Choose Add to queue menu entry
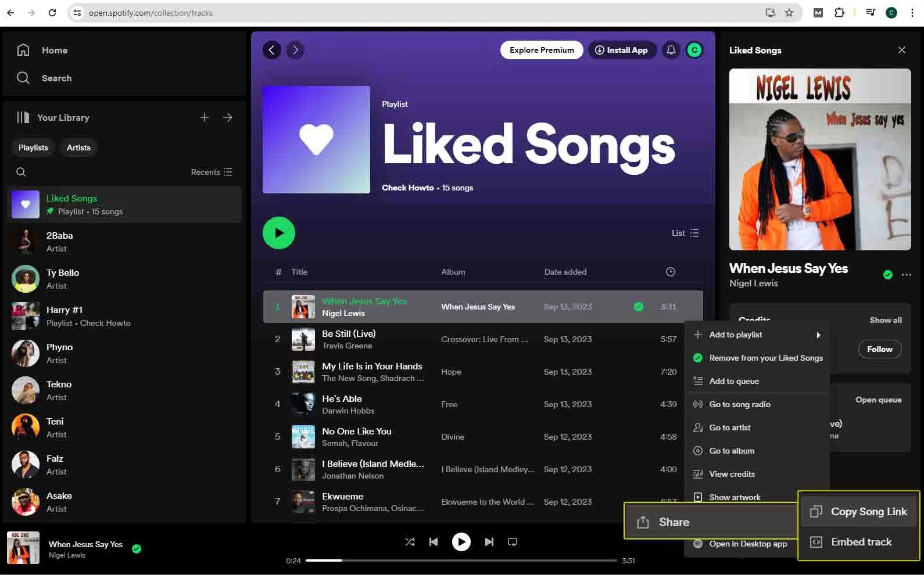The width and height of the screenshot is (924, 575). [x=758, y=381]
